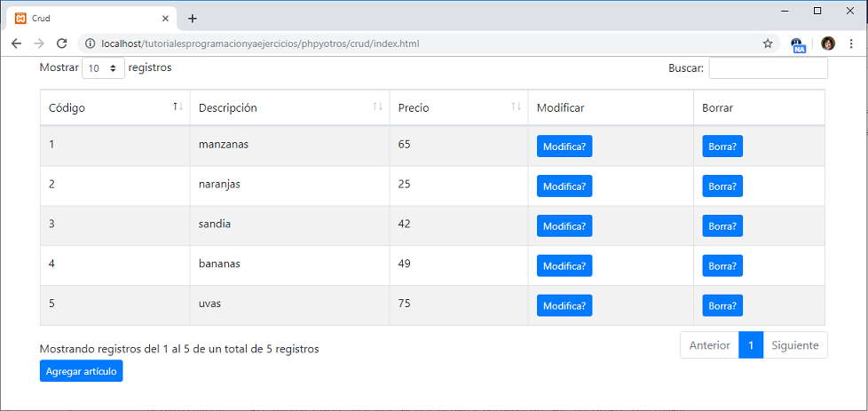The image size is (868, 411).
Task: Click the sandia description cell
Action: point(289,225)
